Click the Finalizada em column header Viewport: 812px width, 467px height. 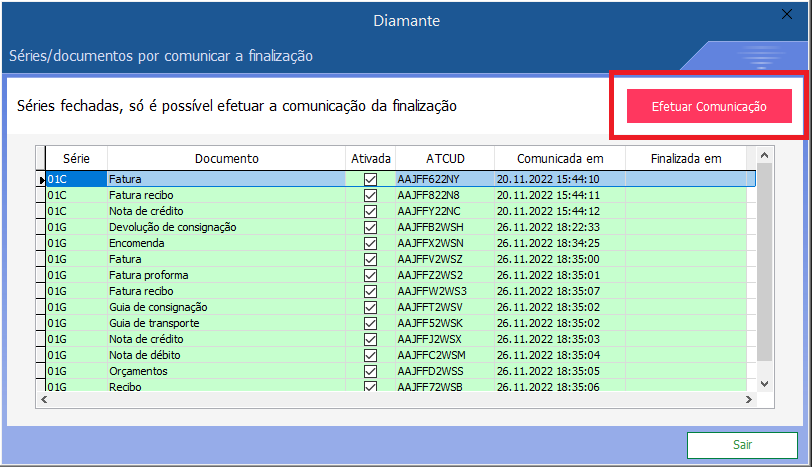(685, 158)
